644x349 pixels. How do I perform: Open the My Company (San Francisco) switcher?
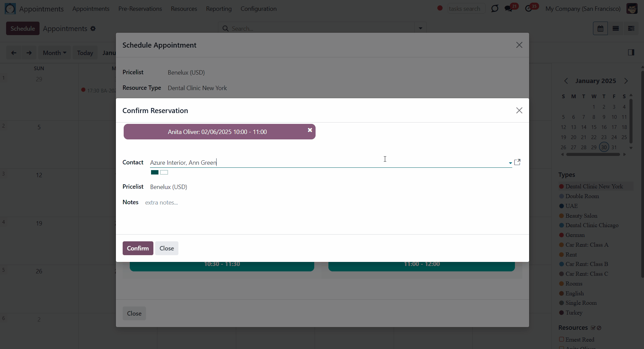point(583,8)
